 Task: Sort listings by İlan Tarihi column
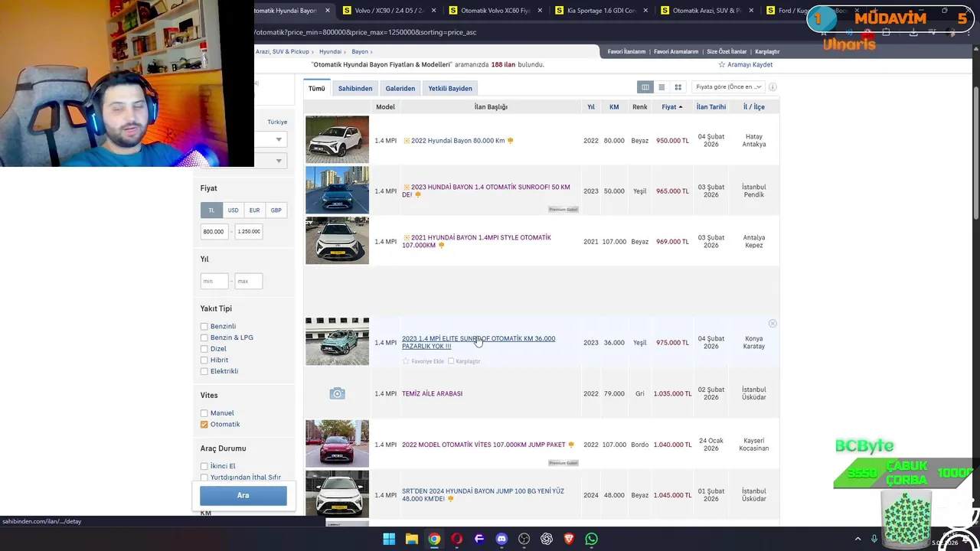point(710,107)
